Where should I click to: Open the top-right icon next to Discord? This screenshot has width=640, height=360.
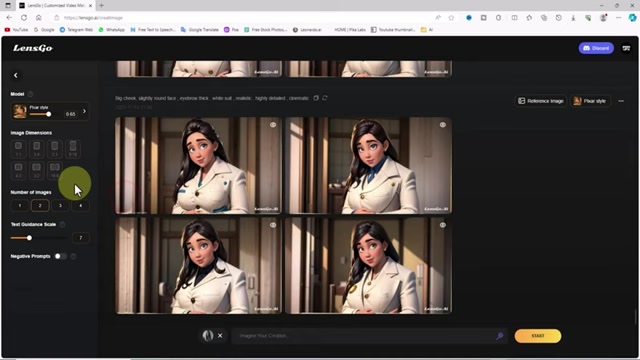(626, 48)
